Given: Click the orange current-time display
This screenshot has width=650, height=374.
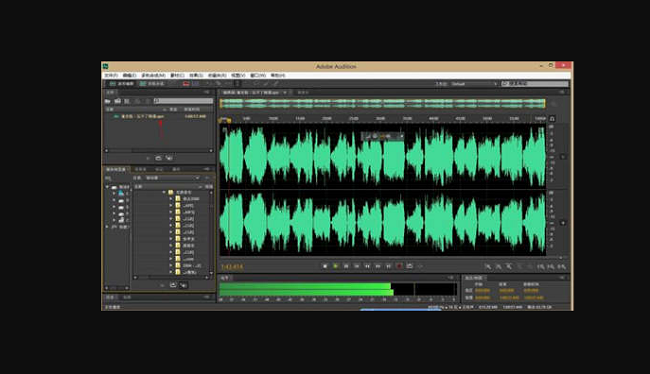Looking at the screenshot, I should point(232,267).
